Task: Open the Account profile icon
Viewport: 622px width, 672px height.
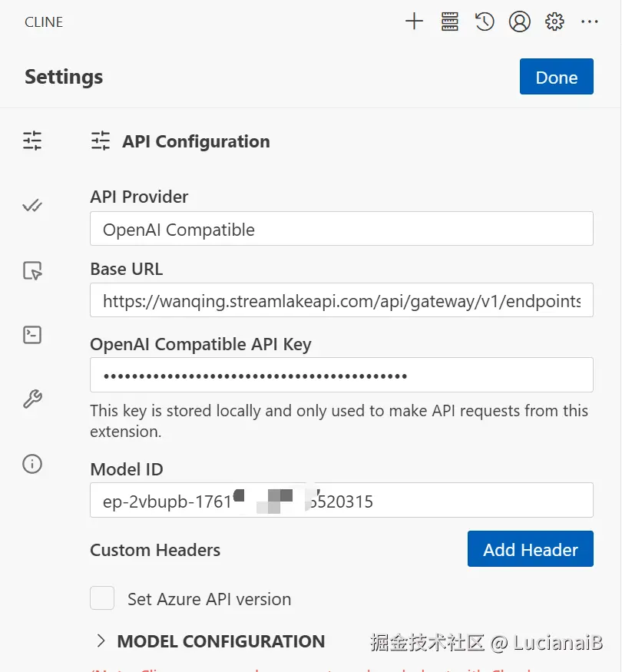Action: (x=520, y=22)
